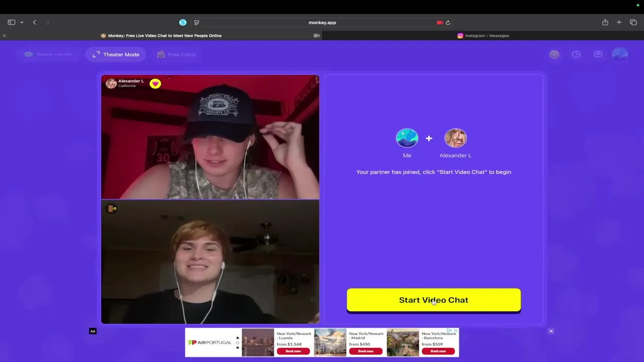Viewport: 644px width, 362px height.
Task: Open the history clock icon in header
Action: pyautogui.click(x=576, y=54)
